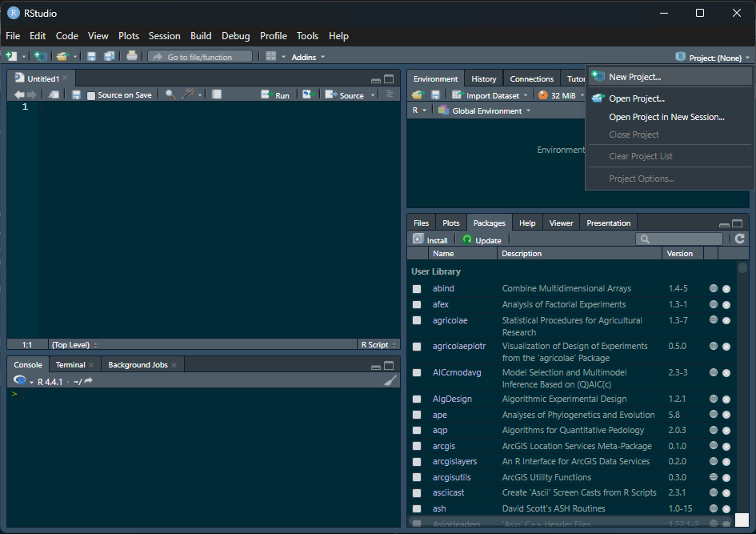Click the save icon in editor toolbar

[x=76, y=94]
